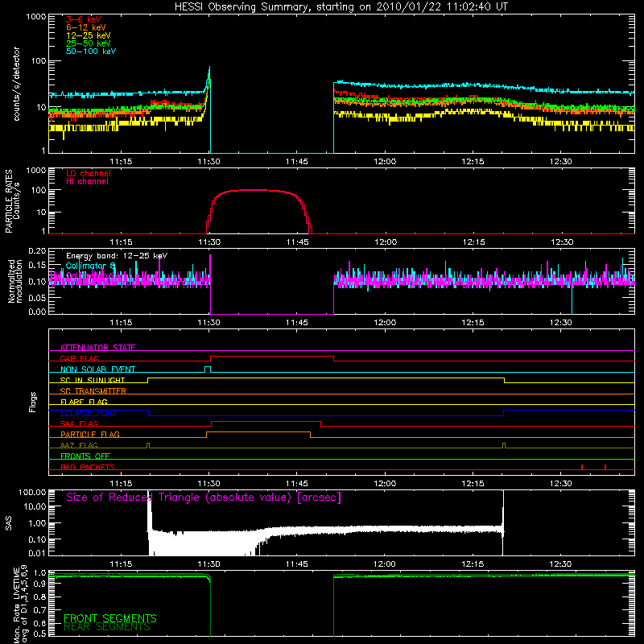Click the SAA_FLAG label
The image size is (644, 644).
click(x=79, y=423)
